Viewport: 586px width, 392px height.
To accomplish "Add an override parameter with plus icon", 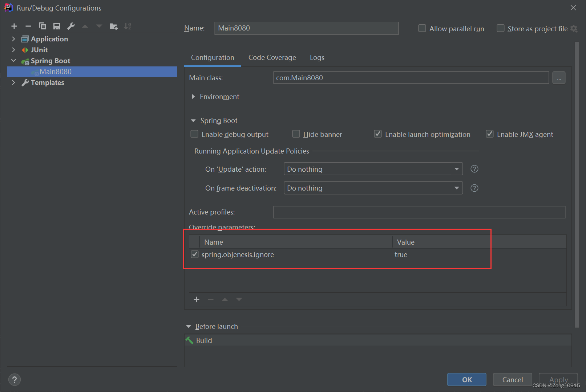I will (197, 299).
